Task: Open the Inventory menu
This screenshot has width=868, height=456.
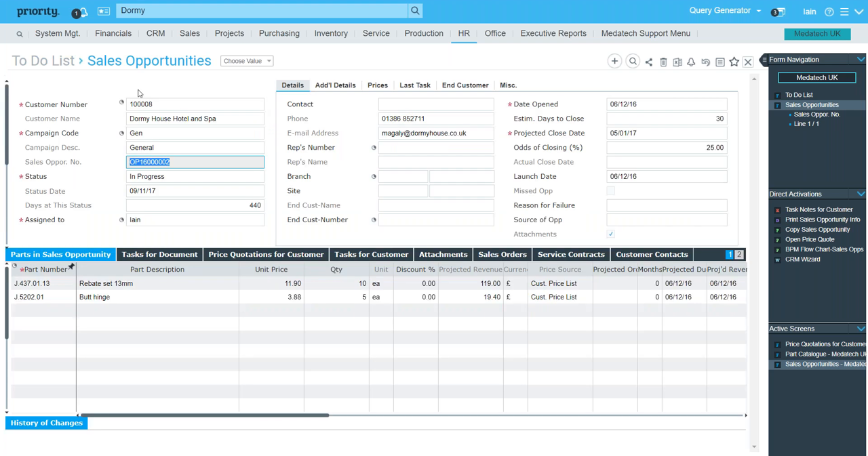Action: (331, 33)
